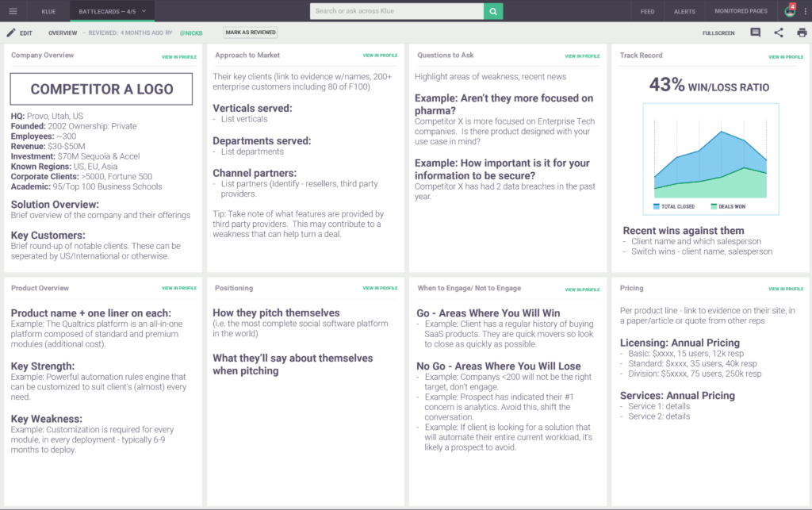Click the @NICKB reviewer link
The image size is (812, 510).
coord(191,33)
